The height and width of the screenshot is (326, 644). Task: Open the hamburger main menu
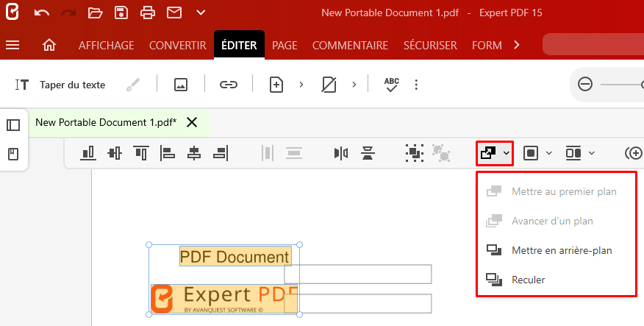[x=12, y=45]
